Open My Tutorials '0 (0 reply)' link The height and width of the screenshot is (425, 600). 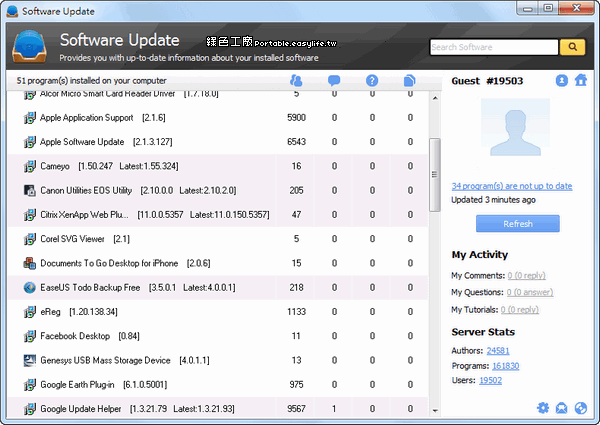tap(520, 309)
